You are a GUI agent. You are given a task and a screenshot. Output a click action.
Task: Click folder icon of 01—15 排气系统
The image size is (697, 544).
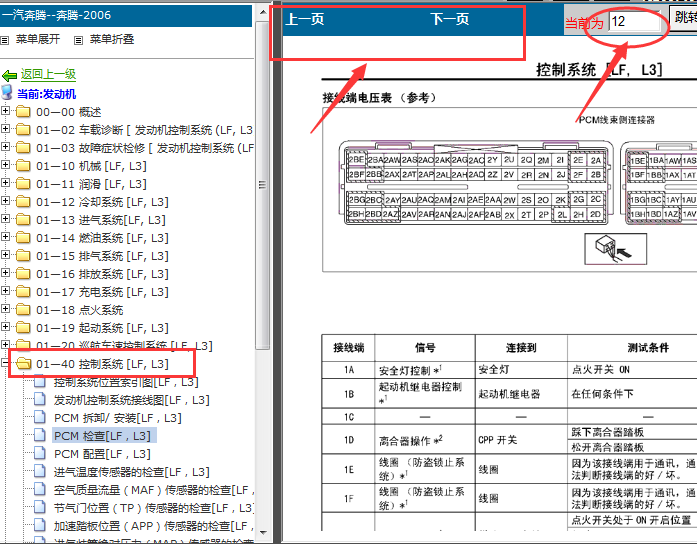[x=23, y=256]
